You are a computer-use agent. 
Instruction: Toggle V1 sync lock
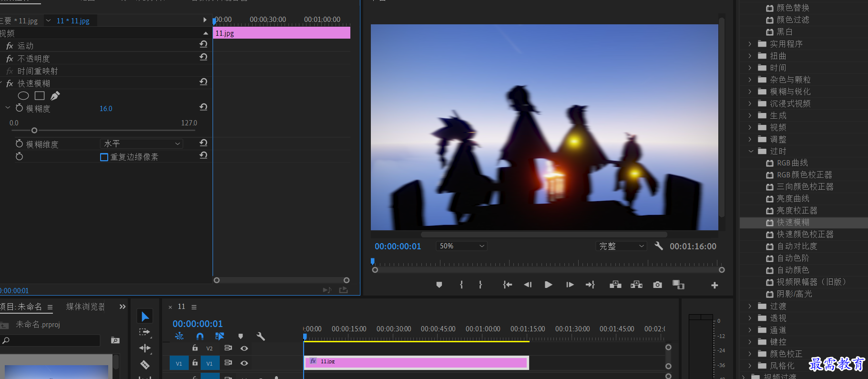click(x=228, y=363)
